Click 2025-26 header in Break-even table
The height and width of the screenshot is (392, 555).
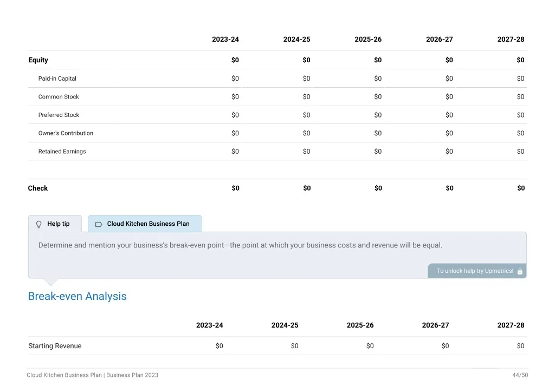coord(360,325)
